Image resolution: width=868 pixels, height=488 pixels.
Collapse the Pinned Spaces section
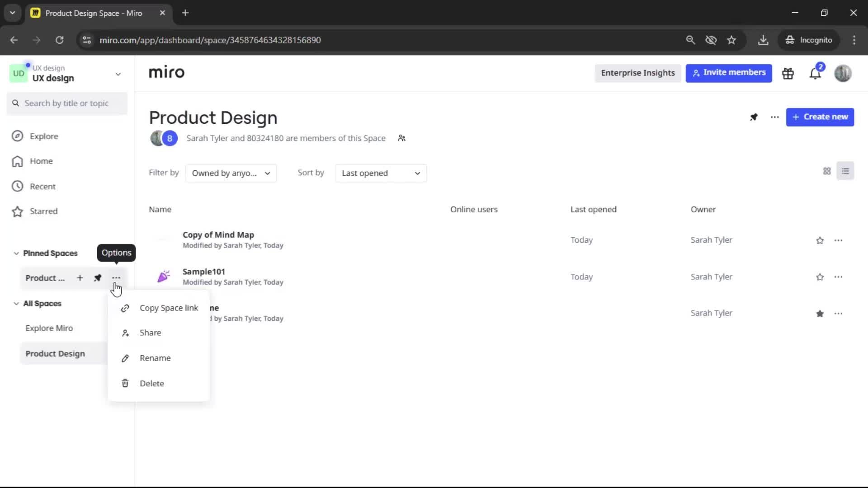(x=16, y=253)
